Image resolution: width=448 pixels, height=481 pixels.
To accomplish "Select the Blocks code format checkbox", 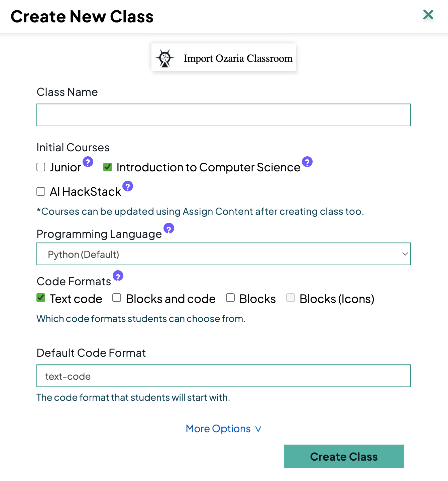I will coord(230,298).
